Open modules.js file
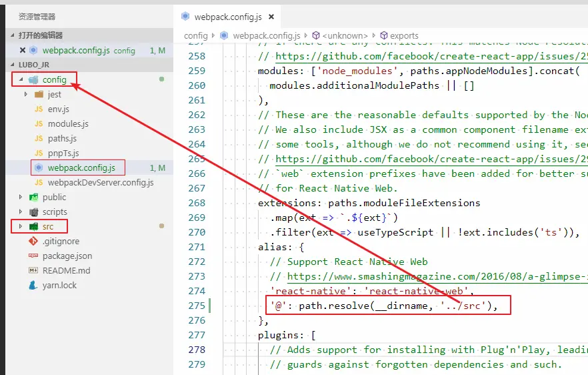Screen dimensions: 588x375 68,124
